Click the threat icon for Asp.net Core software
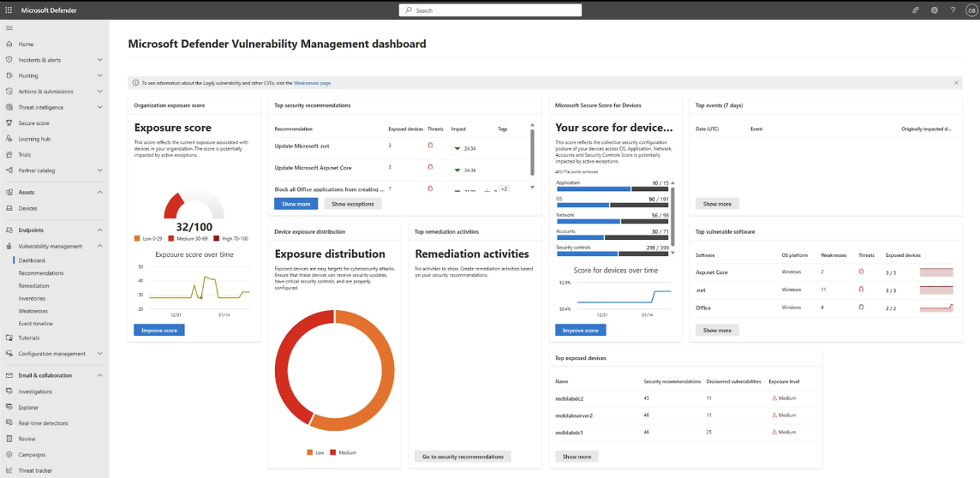The height and width of the screenshot is (478, 980). pos(861,272)
